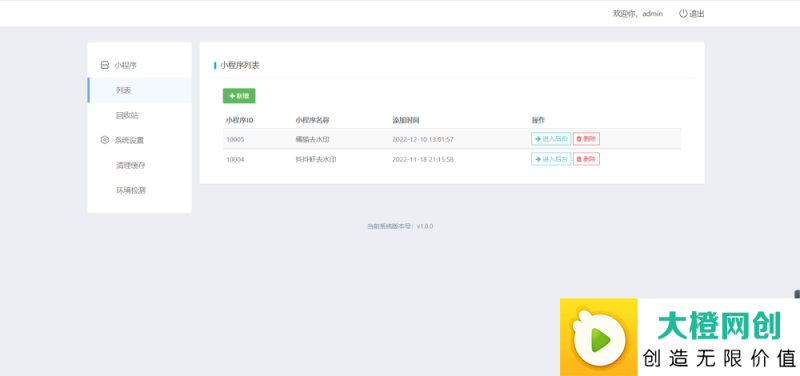800x376 pixels.
Task: Click the 添加时间 column header
Action: coord(406,120)
